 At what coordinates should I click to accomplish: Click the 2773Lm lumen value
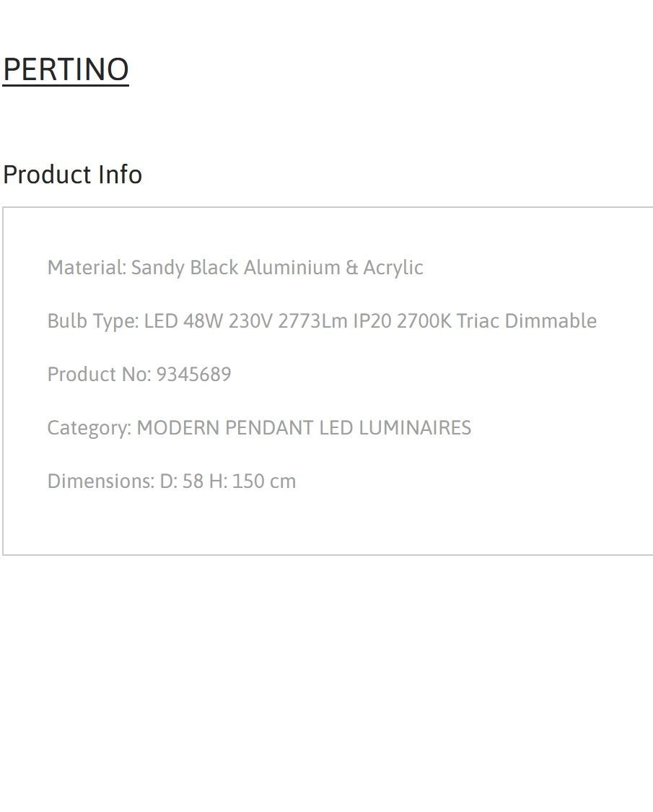[x=312, y=321]
